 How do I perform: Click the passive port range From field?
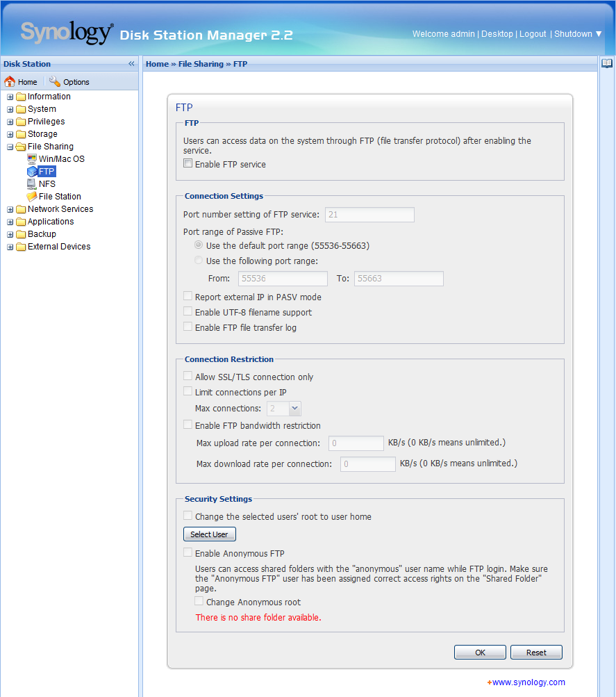coord(283,279)
